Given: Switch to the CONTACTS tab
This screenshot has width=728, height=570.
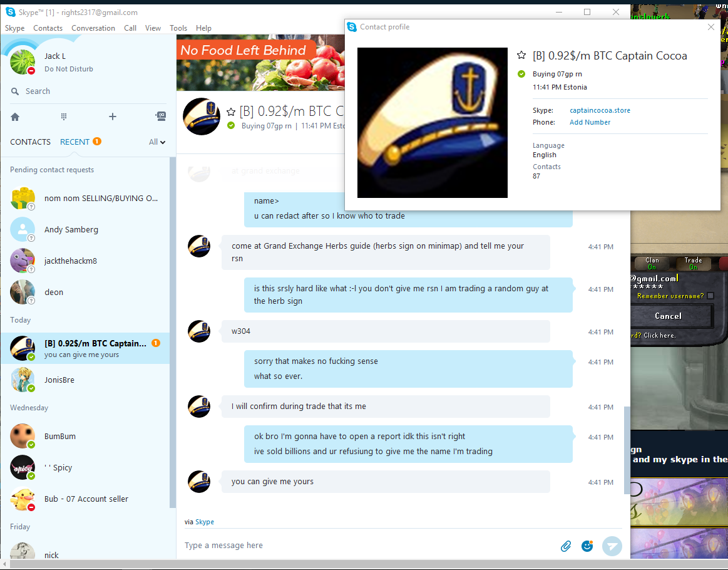Looking at the screenshot, I should pyautogui.click(x=30, y=142).
